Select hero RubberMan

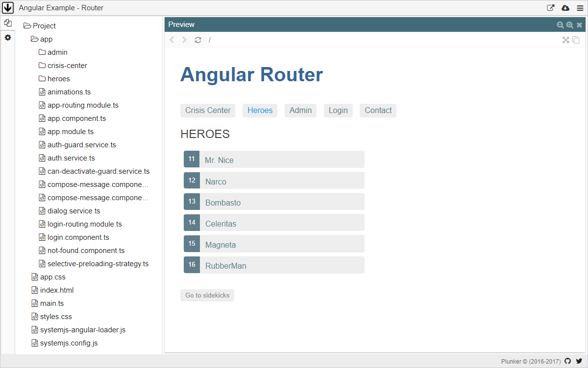(274, 265)
